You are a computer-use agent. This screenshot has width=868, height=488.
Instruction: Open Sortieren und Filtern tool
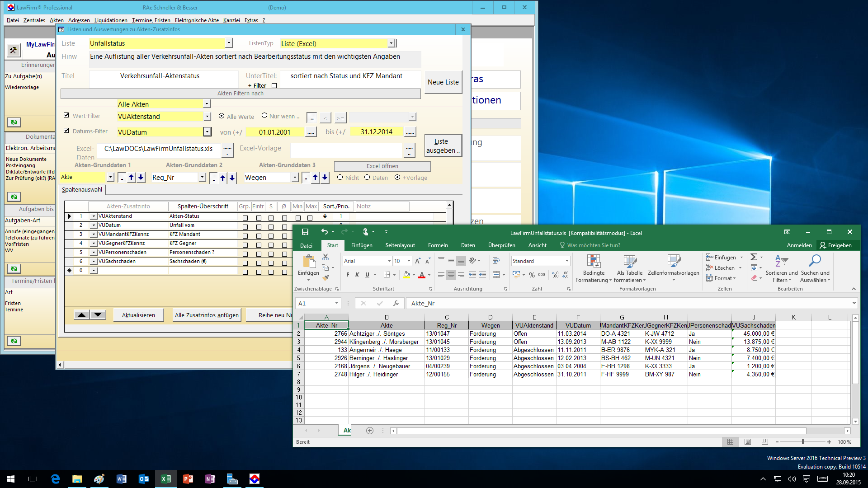[x=782, y=269]
